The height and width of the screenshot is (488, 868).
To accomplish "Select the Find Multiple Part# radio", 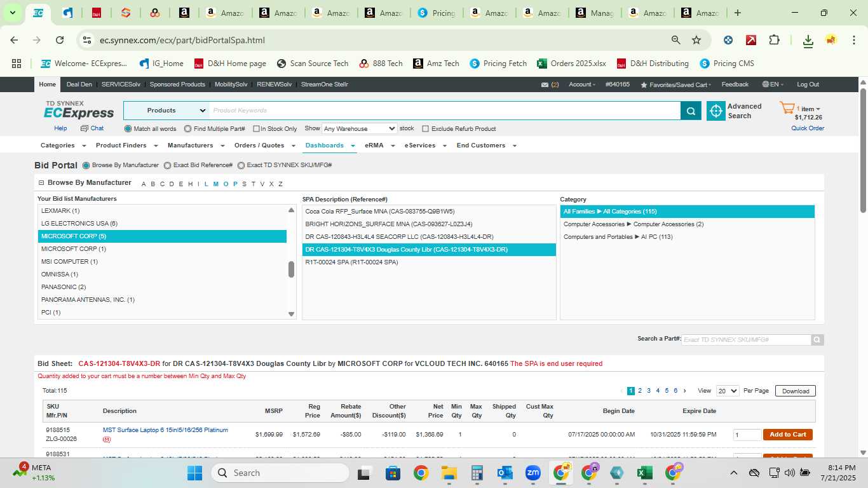I will (x=187, y=129).
